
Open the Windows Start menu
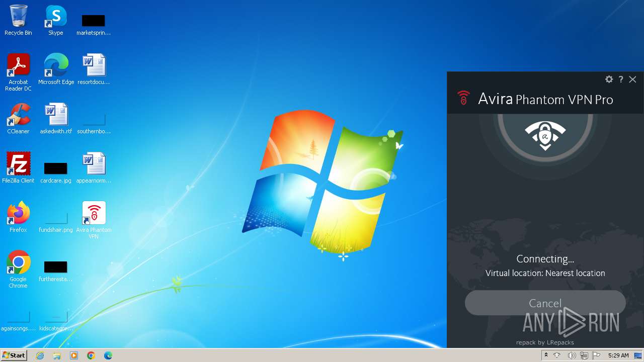[x=14, y=355]
